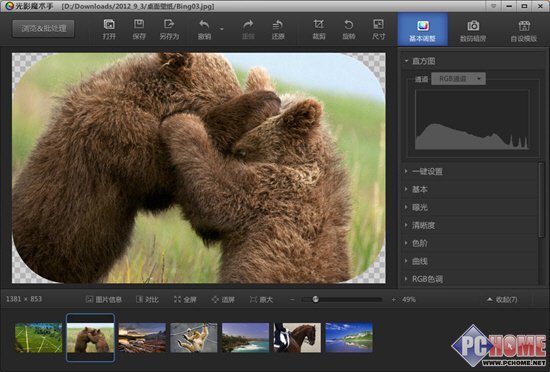Select the two bears thumbnail
This screenshot has height=372, width=550.
click(90, 338)
